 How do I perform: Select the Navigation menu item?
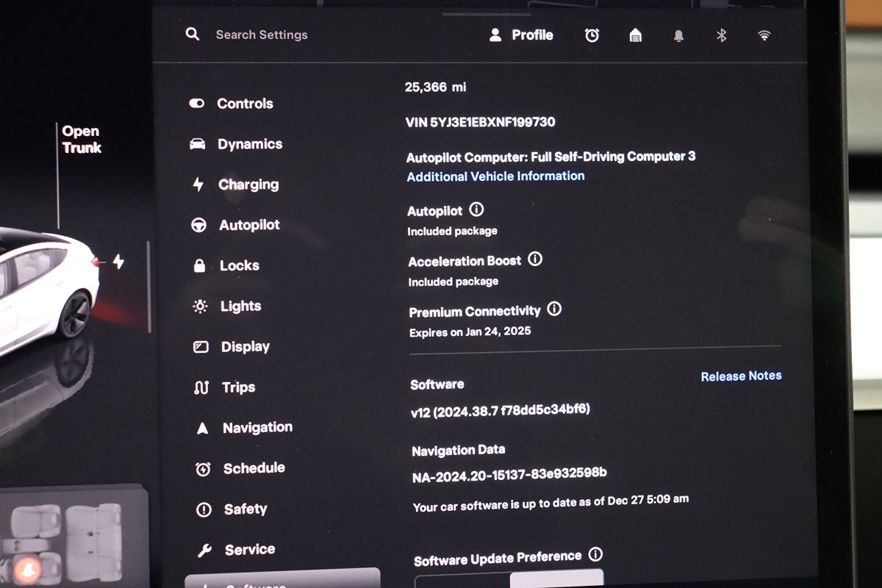pos(257,428)
